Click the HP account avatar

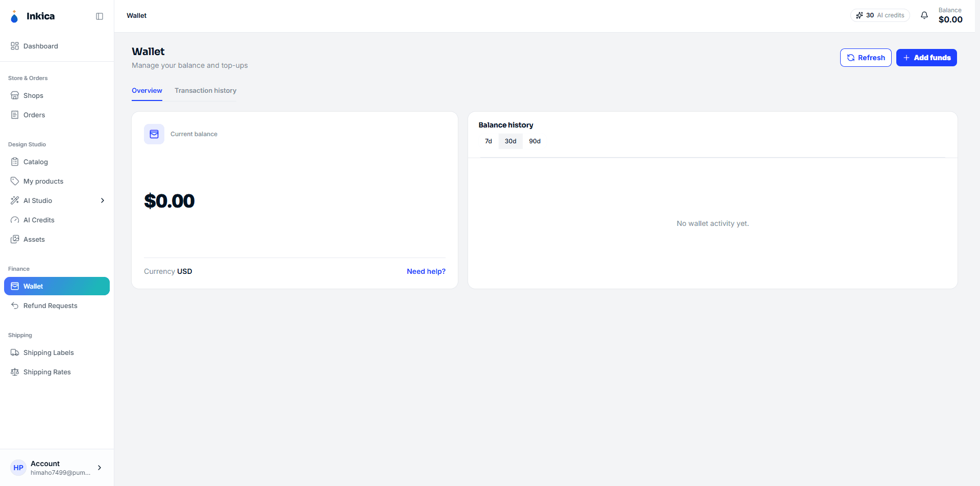pos(18,468)
